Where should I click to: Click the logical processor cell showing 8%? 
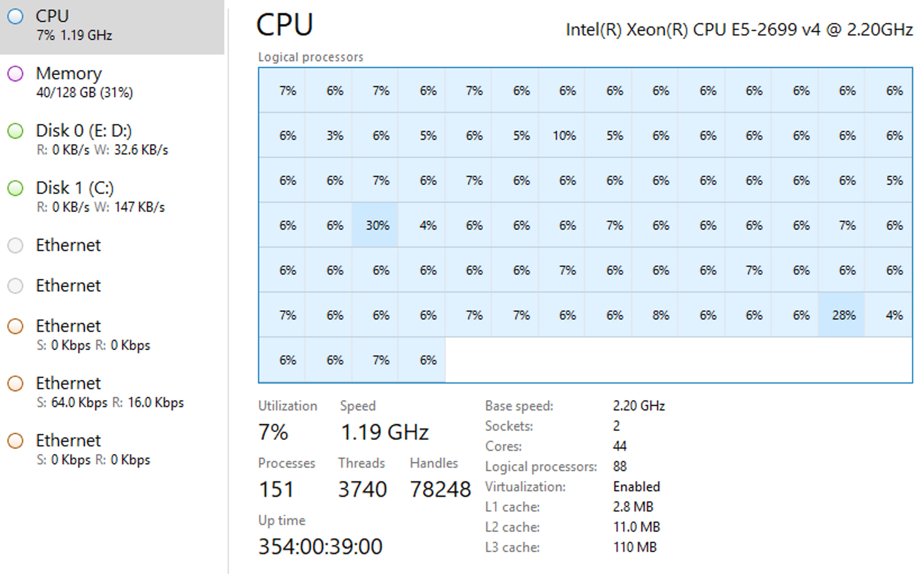coord(660,315)
